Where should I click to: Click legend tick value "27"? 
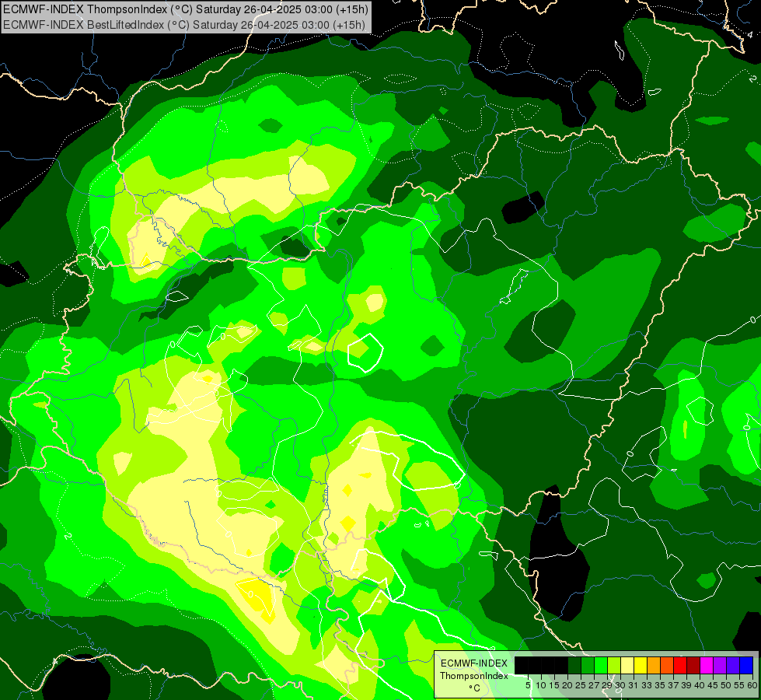[x=594, y=685]
